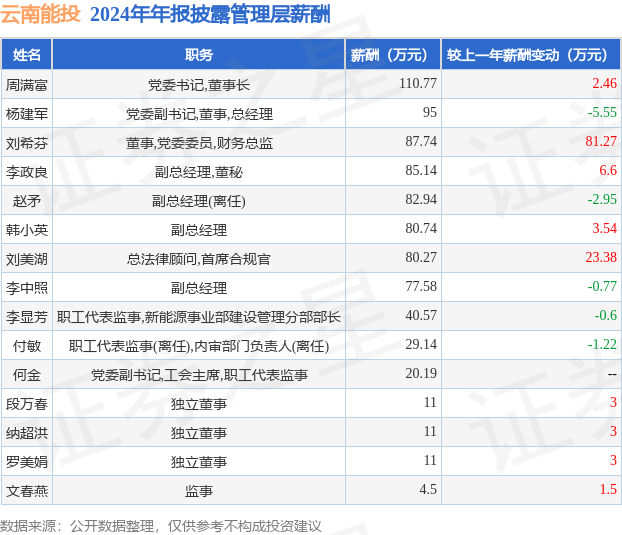Click the position 副总经理,董秘
The width and height of the screenshot is (622, 535).
199,171
